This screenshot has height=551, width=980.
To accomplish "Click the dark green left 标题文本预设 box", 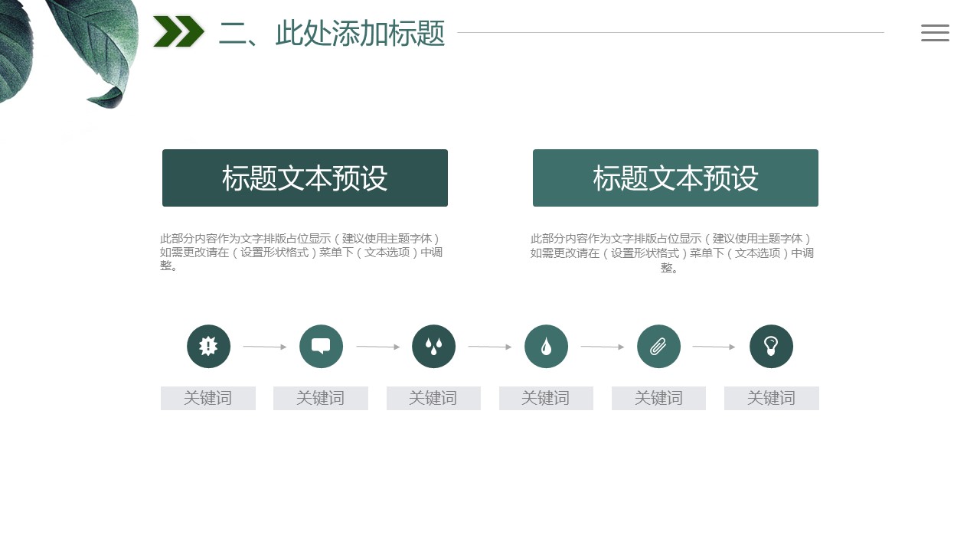I will coord(305,178).
